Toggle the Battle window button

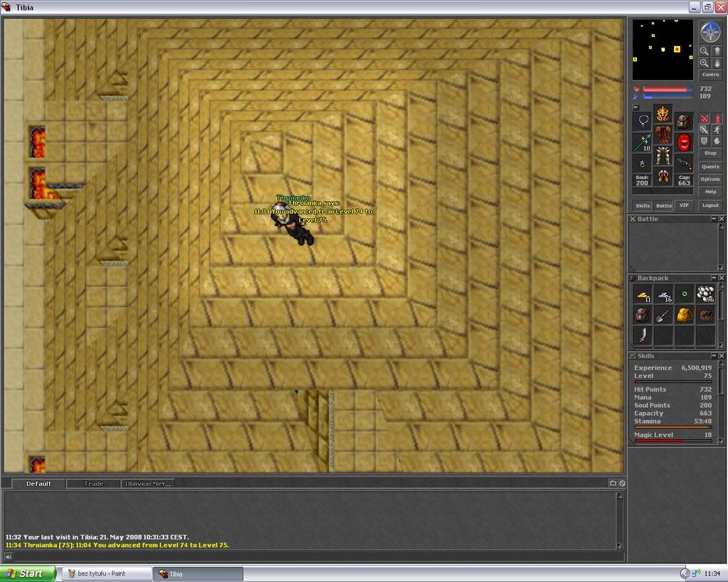[663, 205]
